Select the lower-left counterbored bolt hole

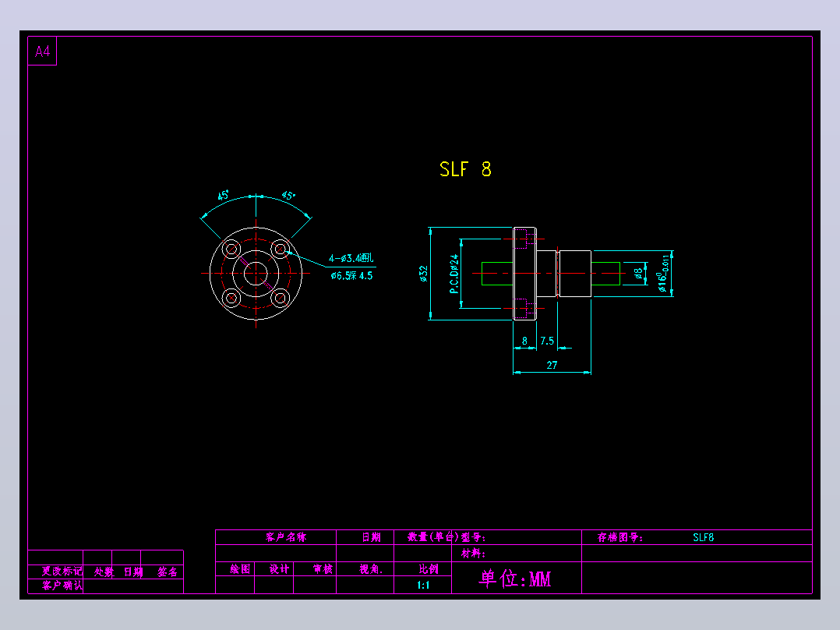[231, 298]
